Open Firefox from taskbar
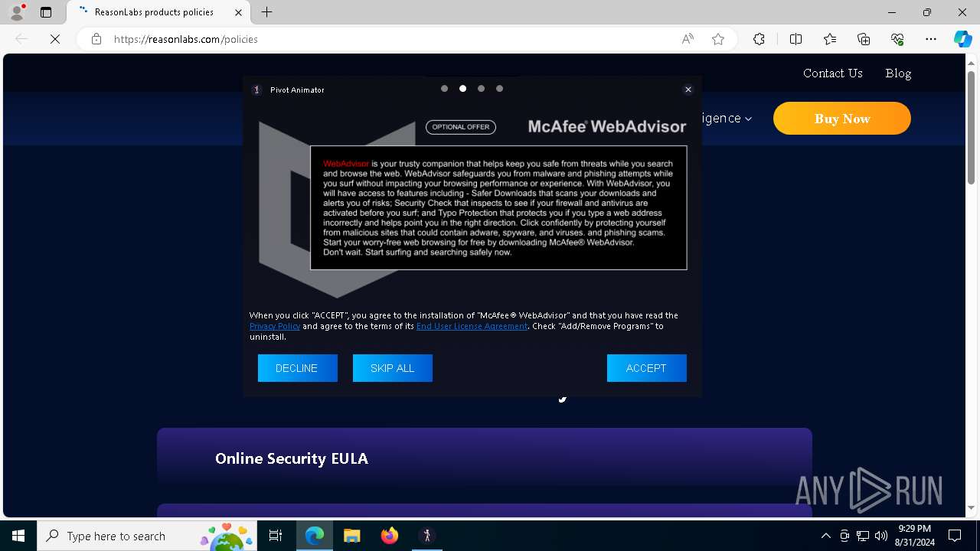 389,536
